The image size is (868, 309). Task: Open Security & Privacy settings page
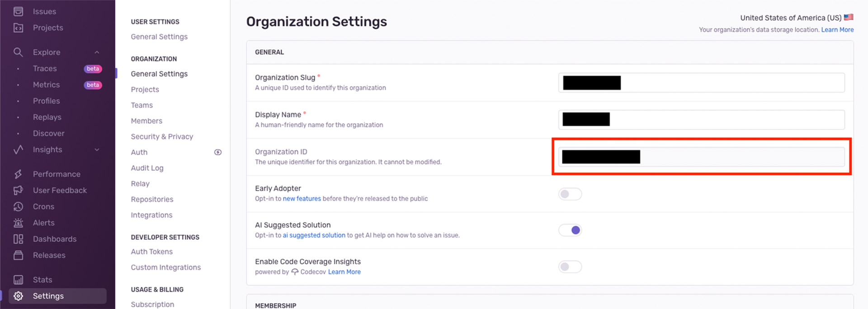coord(162,136)
